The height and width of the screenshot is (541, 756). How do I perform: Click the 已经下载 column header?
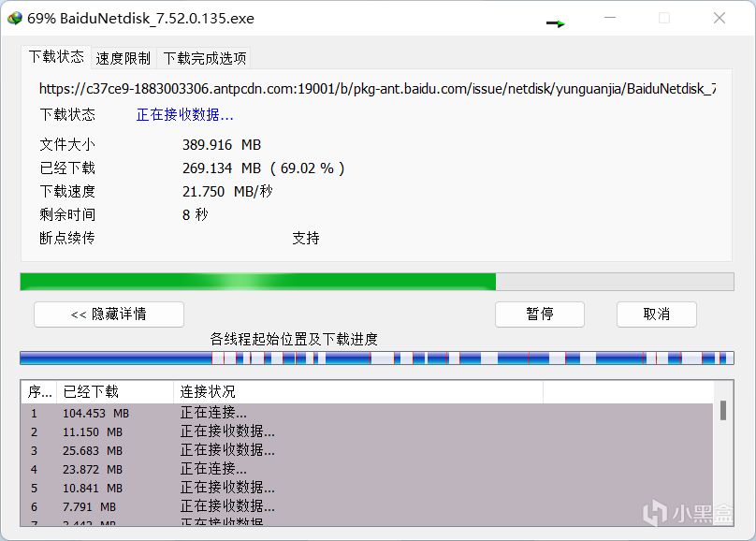coord(115,391)
